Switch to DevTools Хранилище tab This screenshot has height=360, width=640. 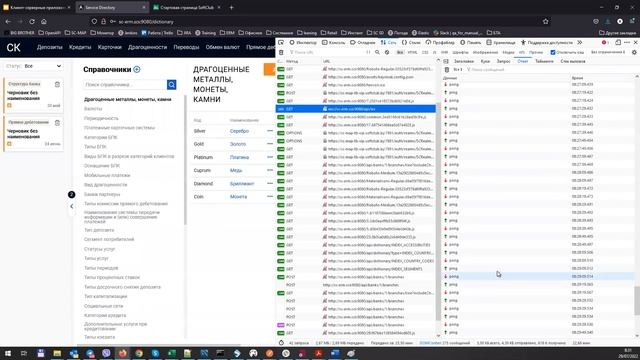click(501, 42)
